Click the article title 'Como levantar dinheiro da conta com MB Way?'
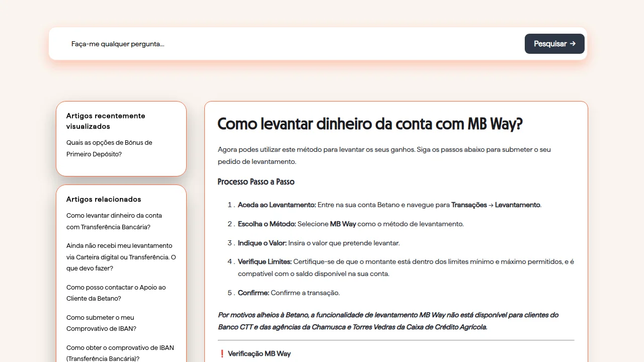Image resolution: width=644 pixels, height=362 pixels. [370, 124]
